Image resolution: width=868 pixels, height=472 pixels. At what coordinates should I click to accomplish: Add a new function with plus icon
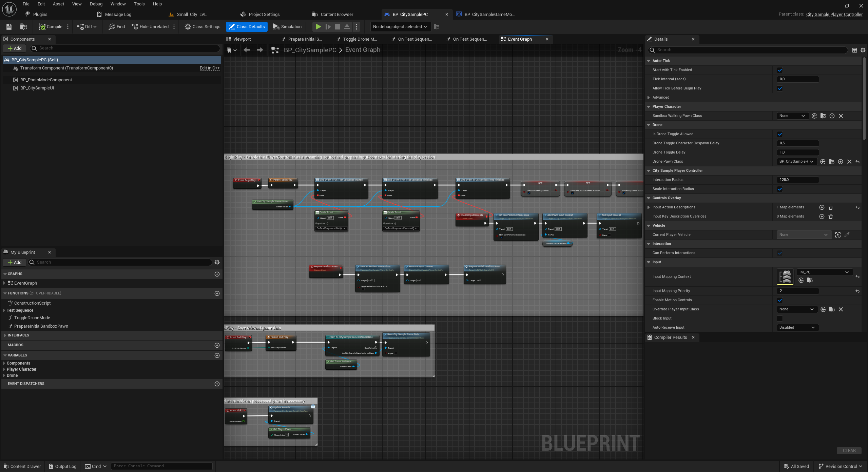[217, 293]
